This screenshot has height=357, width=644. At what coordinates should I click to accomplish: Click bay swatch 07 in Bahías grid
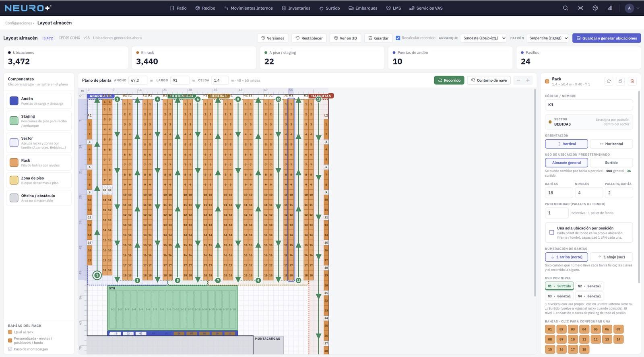point(619,329)
